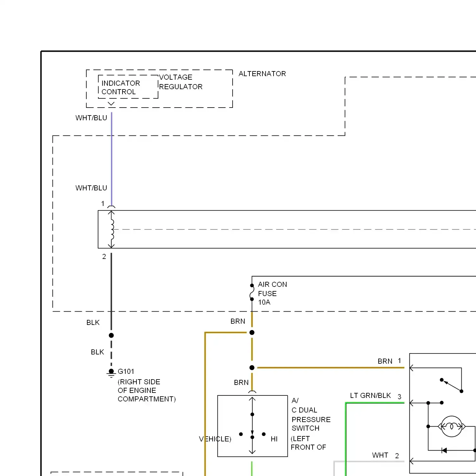Viewport: 476px width, 476px height.
Task: Click the HI label in the pressure switch
Action: (x=274, y=439)
